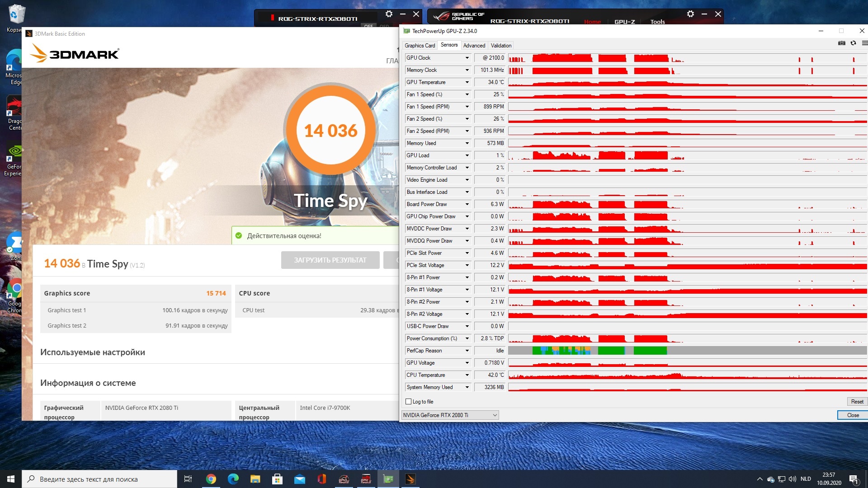The height and width of the screenshot is (488, 868).
Task: Click the Reset button in GPU-Z
Action: tap(857, 401)
